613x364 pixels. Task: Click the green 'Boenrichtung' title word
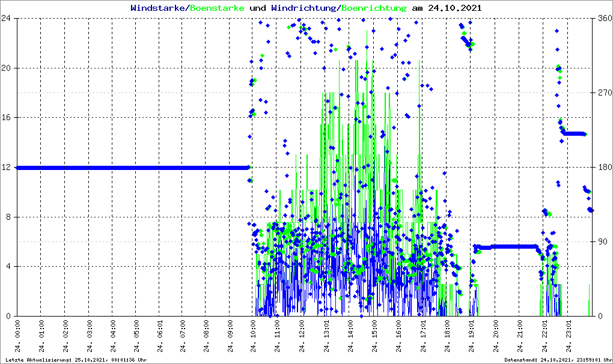pos(374,8)
